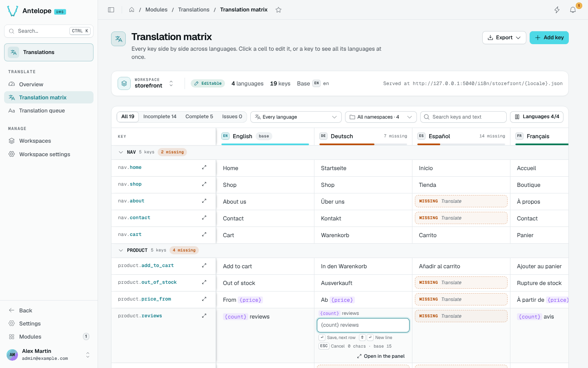588x368 pixels.
Task: Click Open in the panel link
Action: (x=381, y=356)
